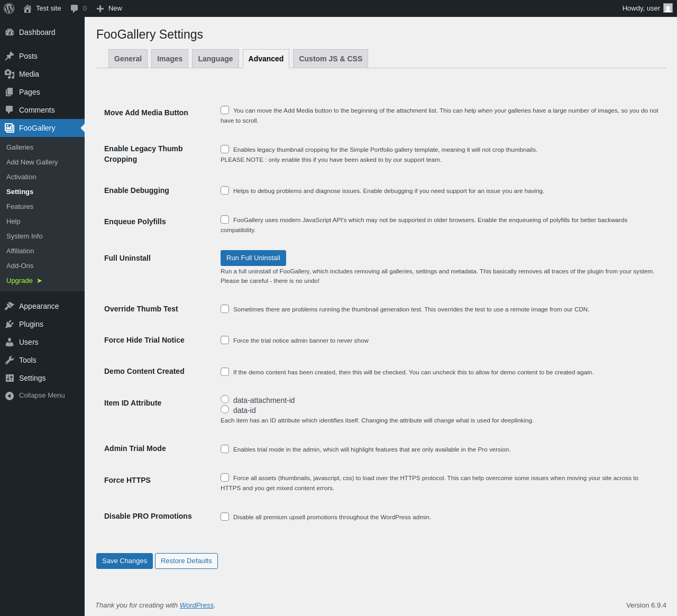Open FooGallery Settings submenu item
This screenshot has height=616, width=677.
pyautogui.click(x=42, y=192)
